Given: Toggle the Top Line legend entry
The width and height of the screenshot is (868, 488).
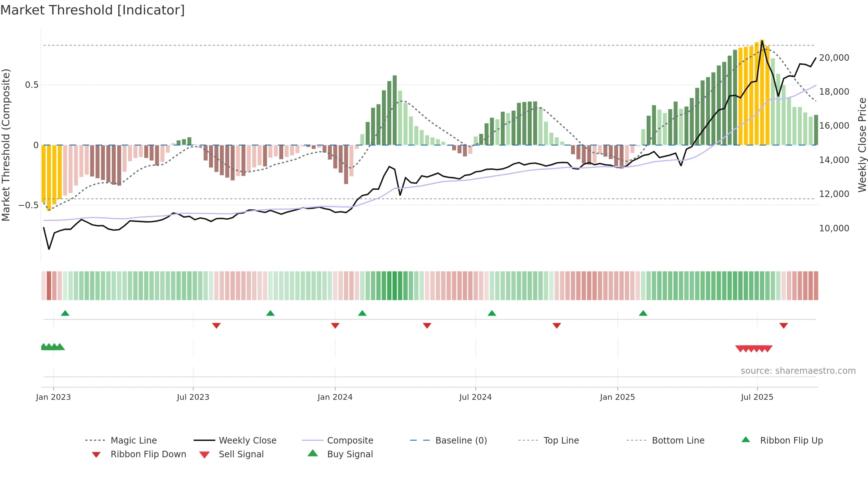Looking at the screenshot, I should point(548,440).
